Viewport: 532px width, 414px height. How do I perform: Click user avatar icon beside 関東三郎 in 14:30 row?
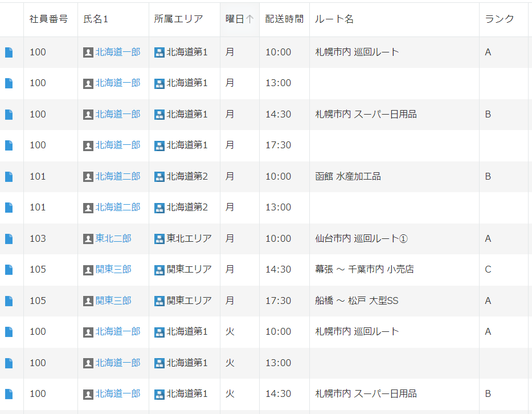click(88, 270)
